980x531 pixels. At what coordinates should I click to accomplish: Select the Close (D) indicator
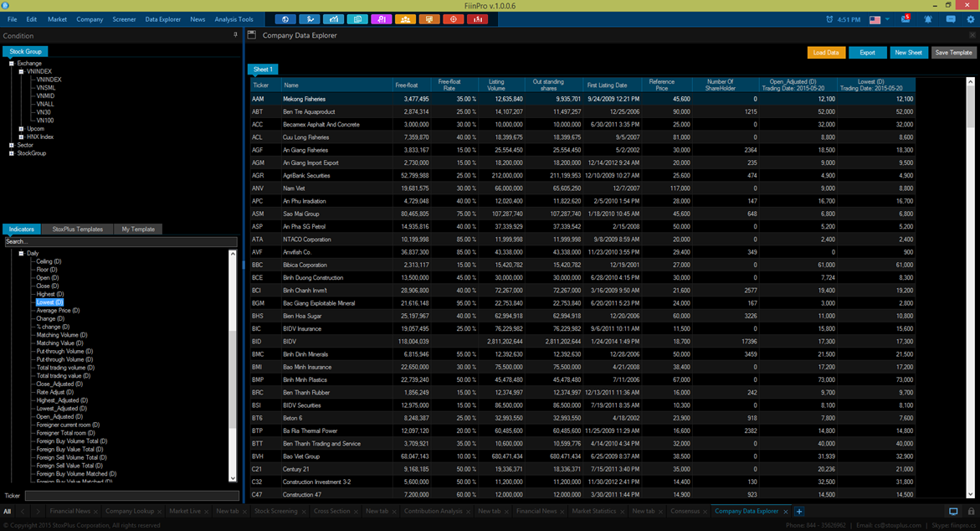point(48,286)
